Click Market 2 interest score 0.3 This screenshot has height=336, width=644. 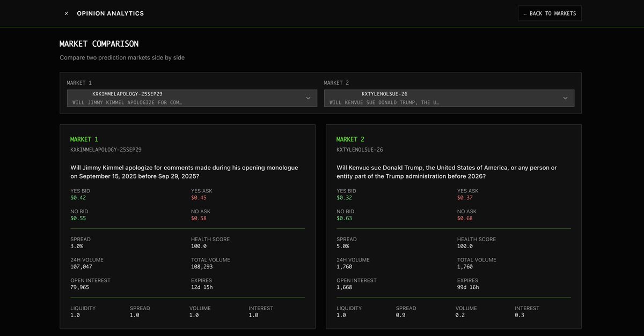[x=519, y=315]
